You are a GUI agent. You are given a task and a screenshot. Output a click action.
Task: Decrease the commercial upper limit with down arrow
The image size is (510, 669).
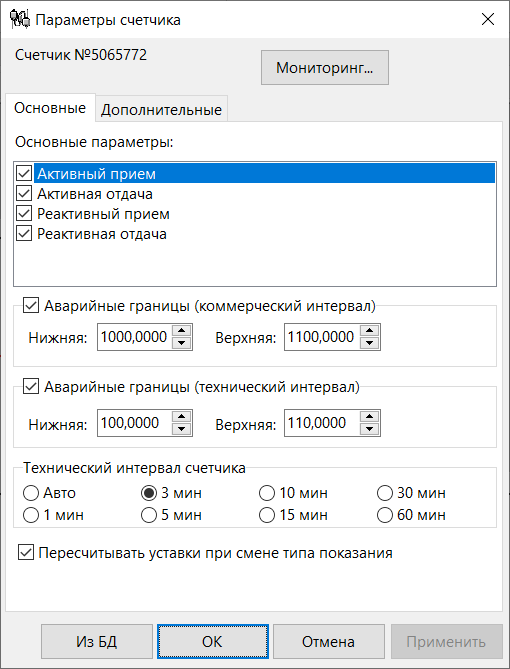click(x=370, y=343)
